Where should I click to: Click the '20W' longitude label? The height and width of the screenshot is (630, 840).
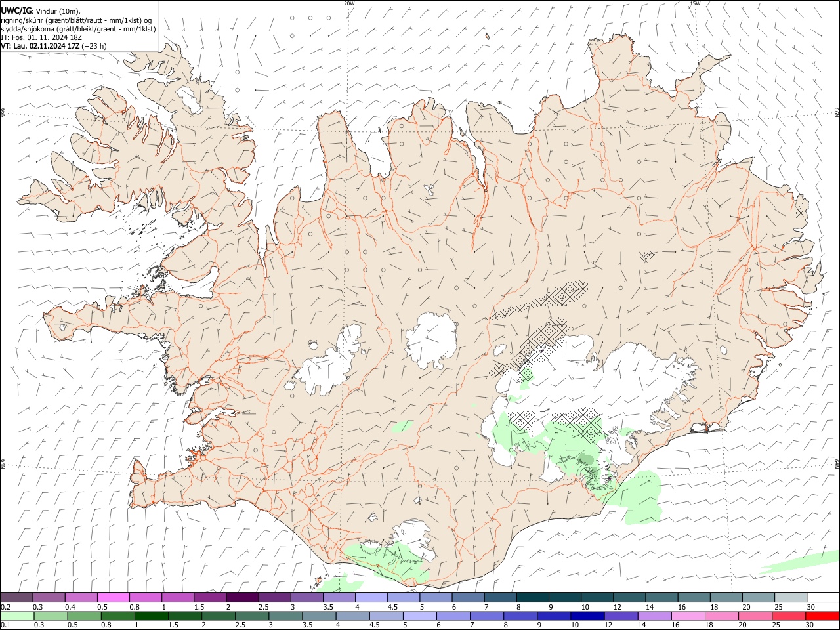pos(349,3)
